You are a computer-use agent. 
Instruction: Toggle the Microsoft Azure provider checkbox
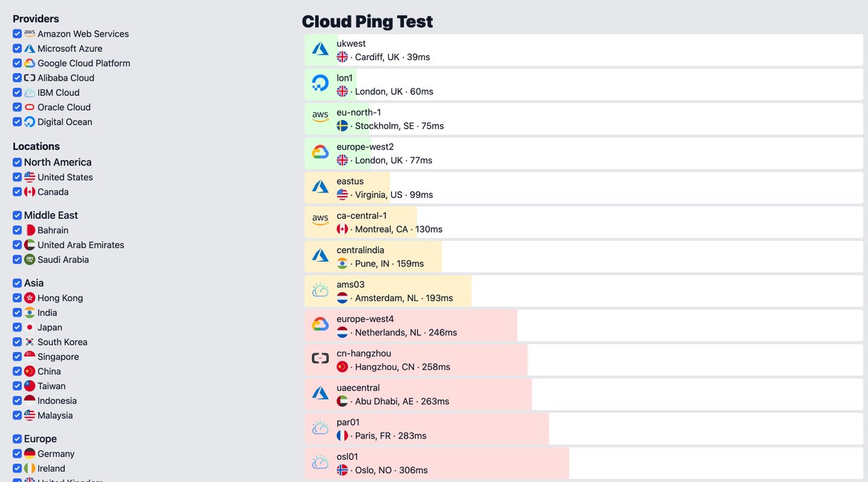click(x=18, y=49)
